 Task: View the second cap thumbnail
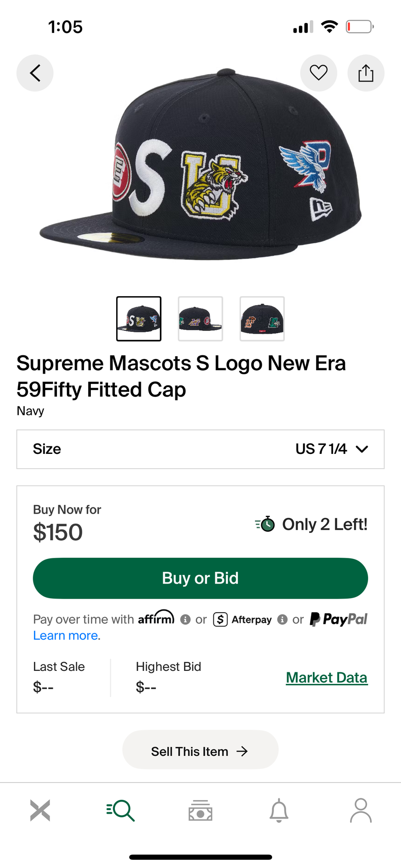[x=200, y=319]
